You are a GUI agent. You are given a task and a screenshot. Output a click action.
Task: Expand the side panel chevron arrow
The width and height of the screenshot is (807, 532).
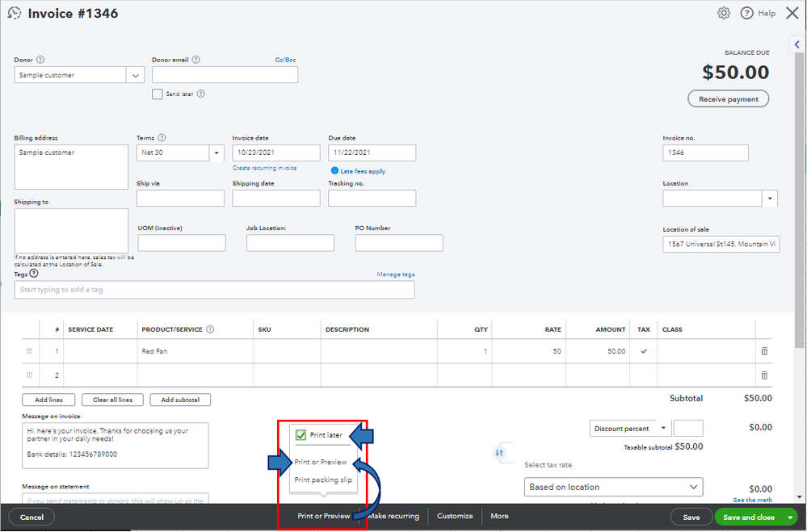[x=796, y=44]
